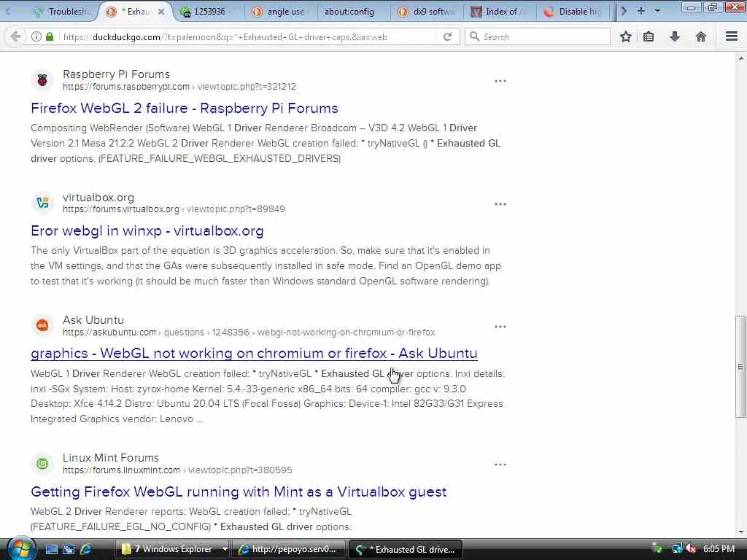This screenshot has height=560, width=747.
Task: Click scrollbar down arrow
Action: pos(740,532)
